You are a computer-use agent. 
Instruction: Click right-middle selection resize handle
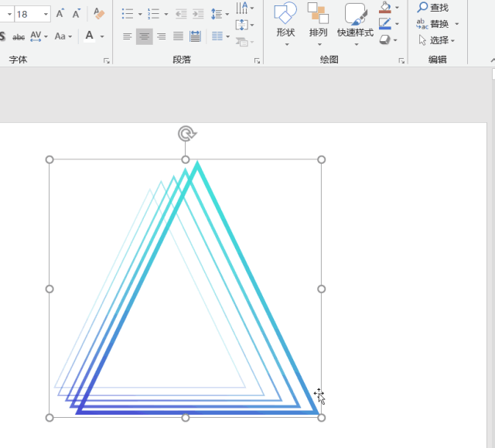pyautogui.click(x=322, y=289)
